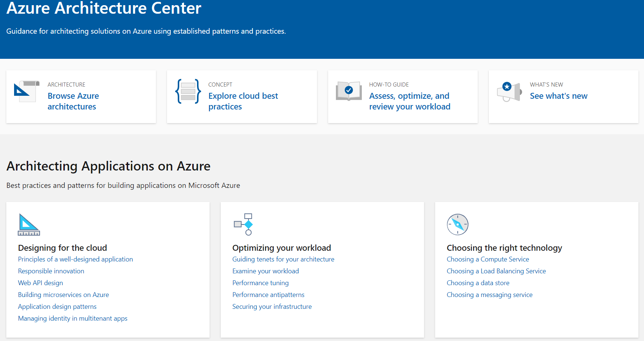644x341 pixels.
Task: Go to Responsible innovation page
Action: pyautogui.click(x=51, y=271)
